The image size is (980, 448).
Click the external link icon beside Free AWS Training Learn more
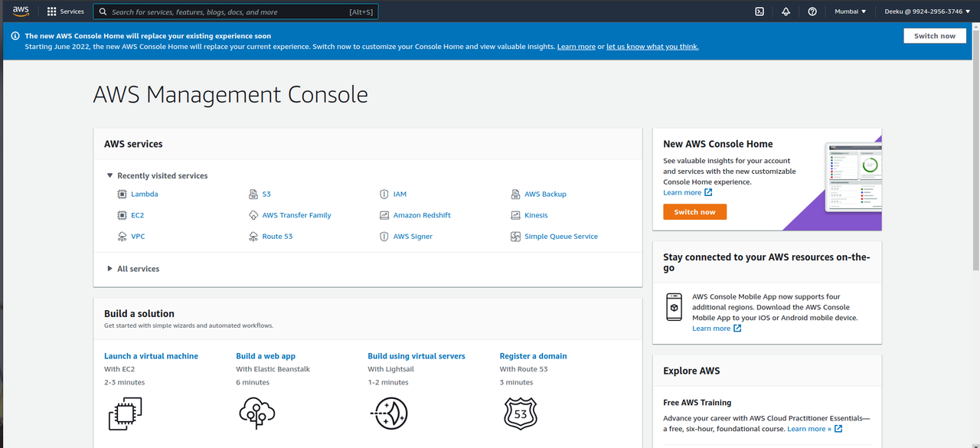tap(838, 429)
